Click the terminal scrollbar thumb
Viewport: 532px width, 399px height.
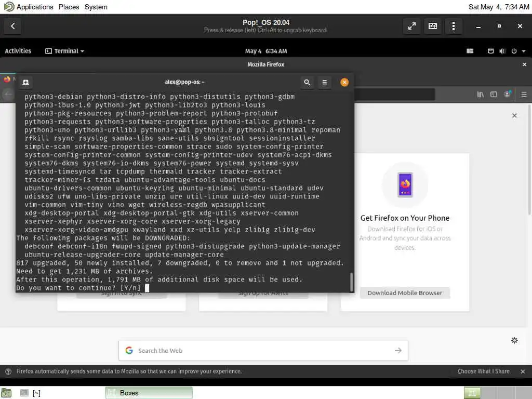pos(351,281)
